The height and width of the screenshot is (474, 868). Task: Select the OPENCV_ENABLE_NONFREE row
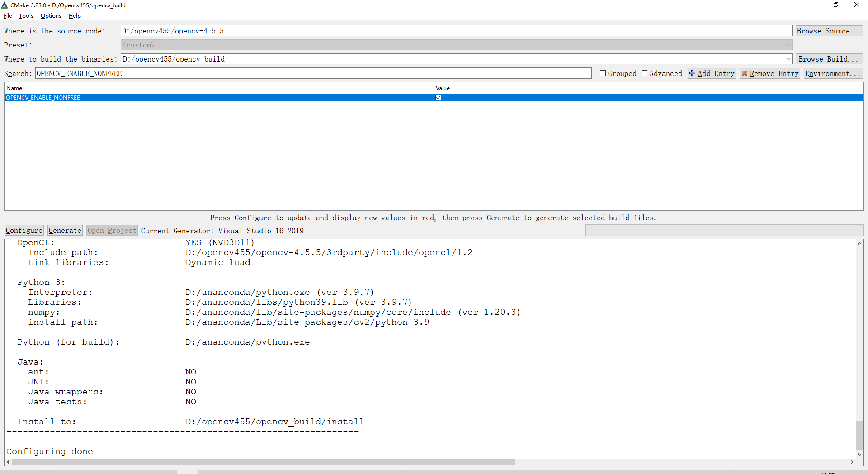tap(434, 97)
